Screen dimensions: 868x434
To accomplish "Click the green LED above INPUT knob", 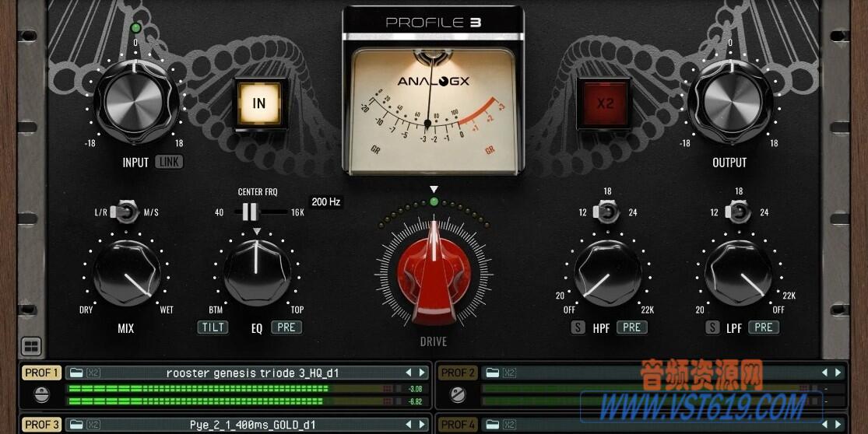I will click(135, 28).
